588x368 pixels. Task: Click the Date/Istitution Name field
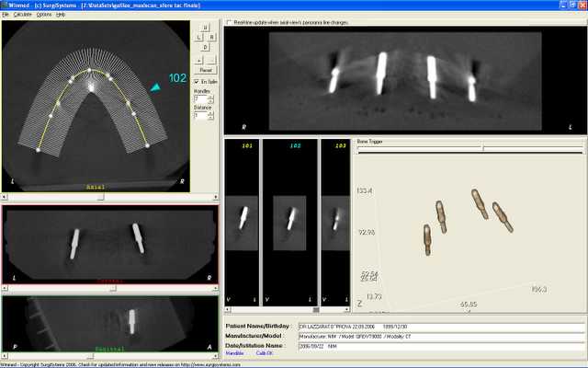(x=441, y=346)
